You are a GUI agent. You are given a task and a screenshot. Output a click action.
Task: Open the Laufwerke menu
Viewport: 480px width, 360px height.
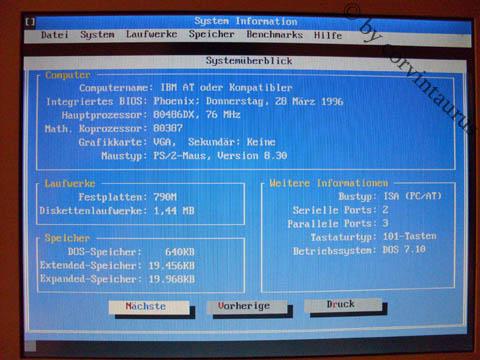point(151,34)
